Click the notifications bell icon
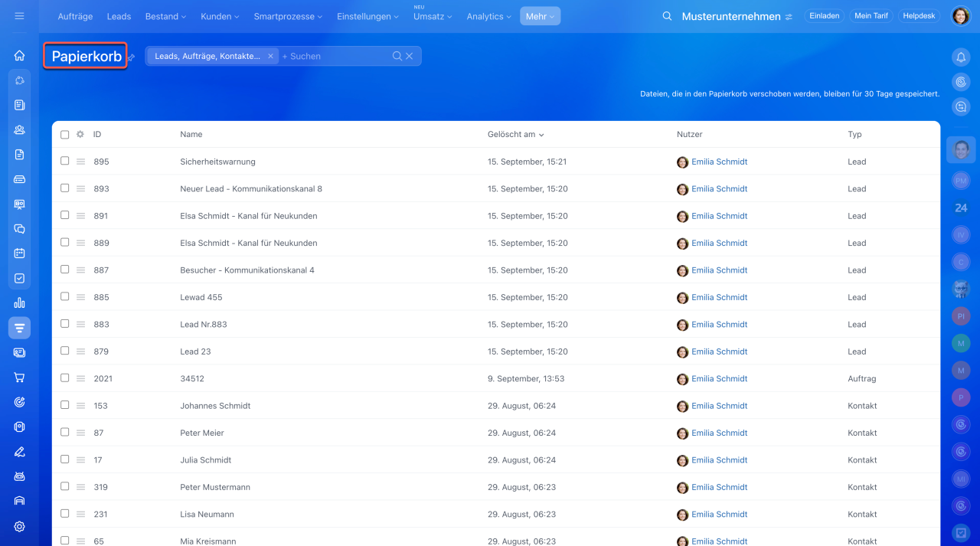 coord(961,57)
